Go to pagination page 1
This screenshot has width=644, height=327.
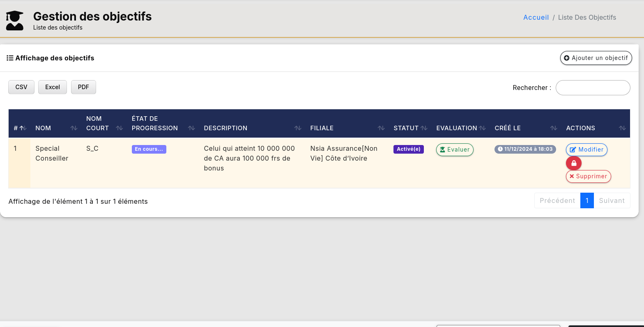pyautogui.click(x=587, y=200)
